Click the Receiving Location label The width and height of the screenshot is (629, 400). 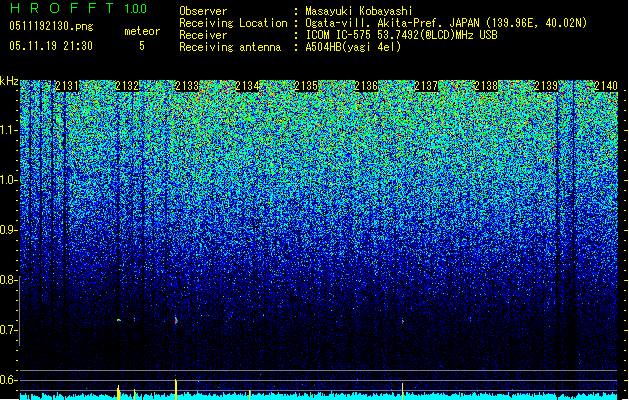[233, 24]
